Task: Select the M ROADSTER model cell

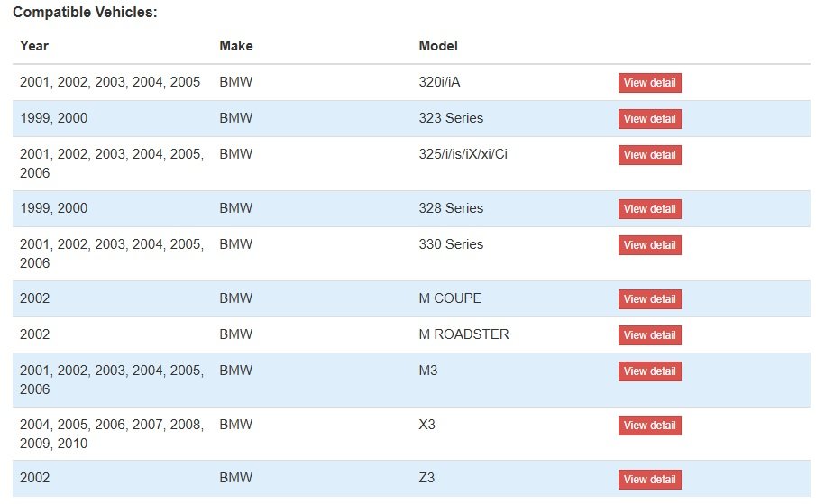Action: click(x=463, y=334)
